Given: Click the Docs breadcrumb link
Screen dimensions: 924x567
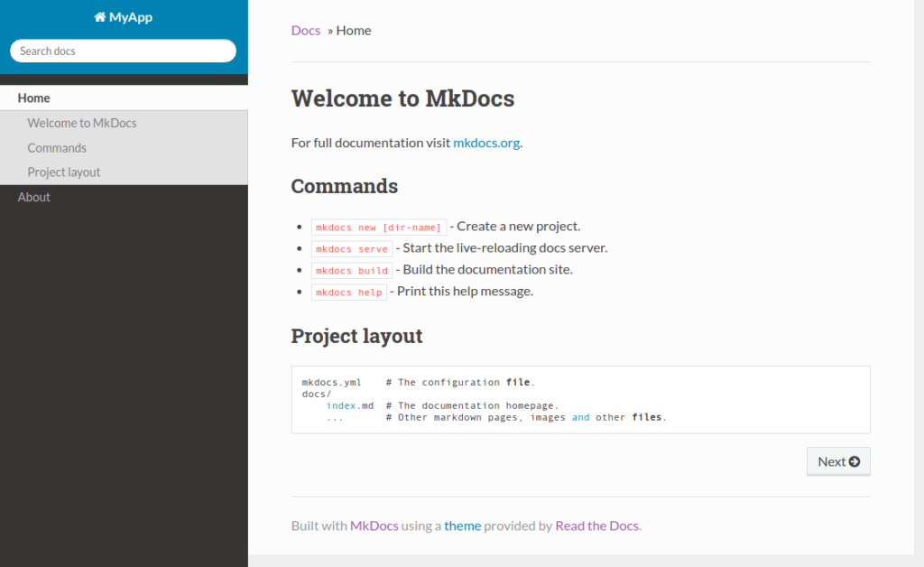Looking at the screenshot, I should coord(306,31).
